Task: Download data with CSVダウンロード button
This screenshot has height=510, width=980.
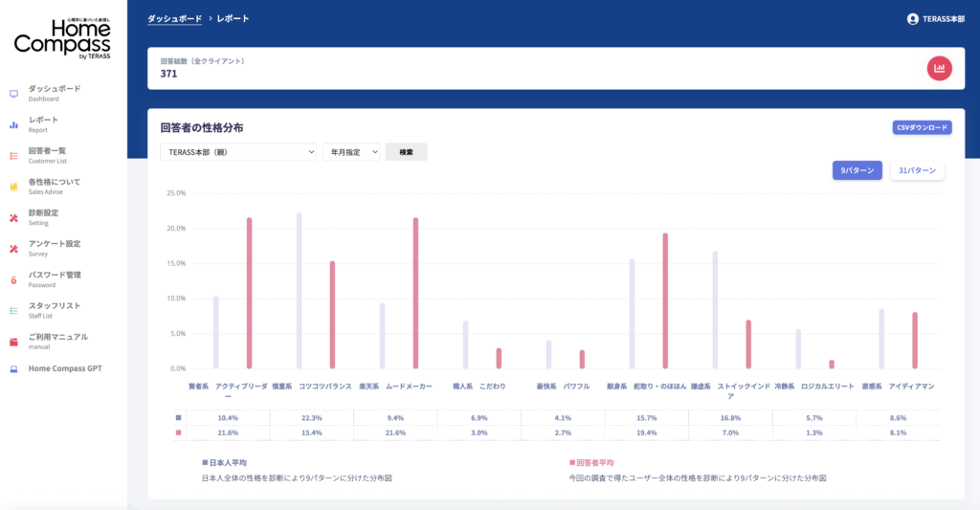Action: [x=921, y=127]
